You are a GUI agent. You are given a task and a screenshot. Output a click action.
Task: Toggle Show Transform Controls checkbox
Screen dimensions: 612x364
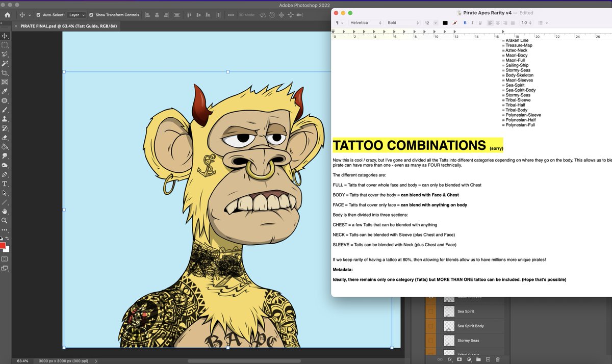(x=91, y=15)
